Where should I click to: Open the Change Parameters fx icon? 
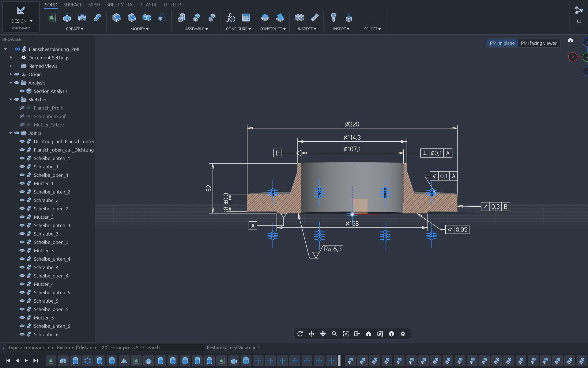(231, 18)
